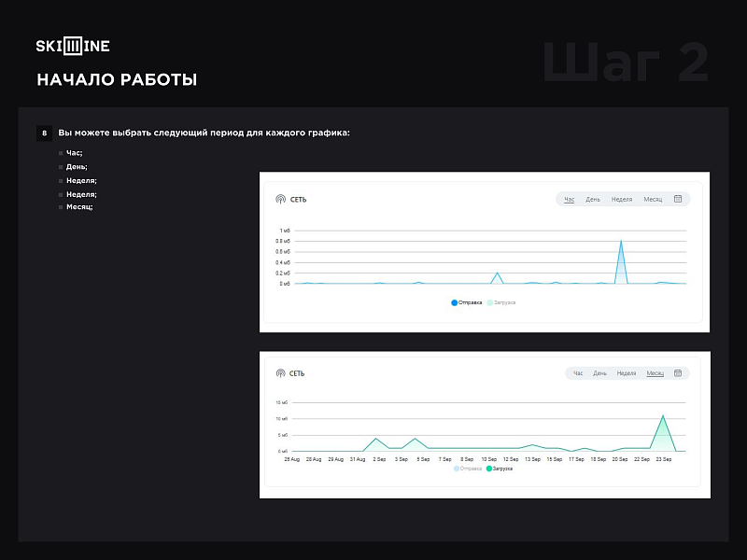747x560 pixels.
Task: Toggle the Загрузка series in the upper chart legend
Action: coord(502,302)
